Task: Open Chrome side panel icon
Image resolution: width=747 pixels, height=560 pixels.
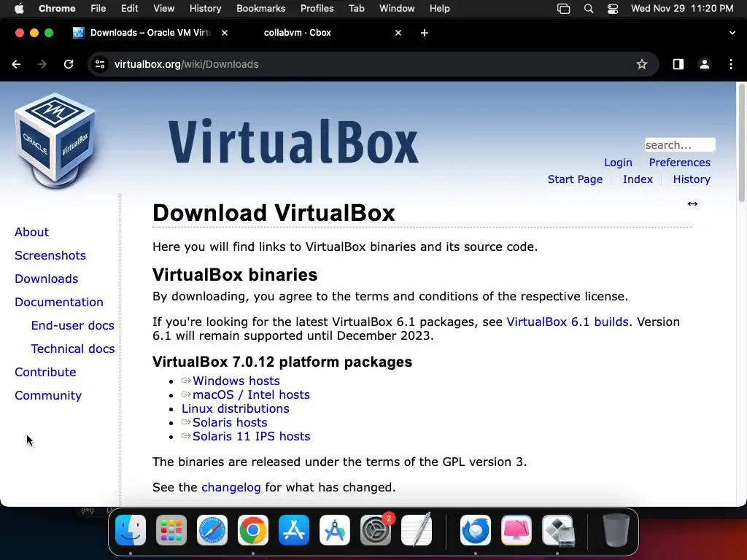Action: click(678, 64)
